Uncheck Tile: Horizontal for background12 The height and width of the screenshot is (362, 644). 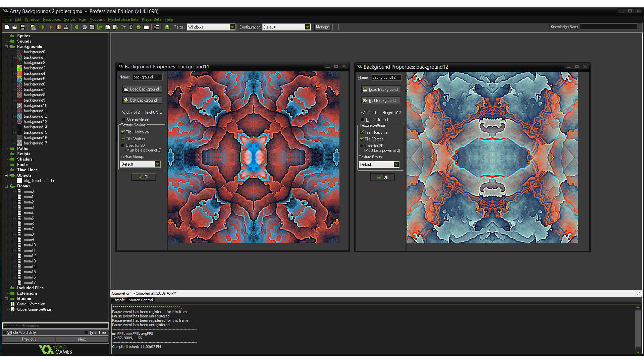point(362,132)
